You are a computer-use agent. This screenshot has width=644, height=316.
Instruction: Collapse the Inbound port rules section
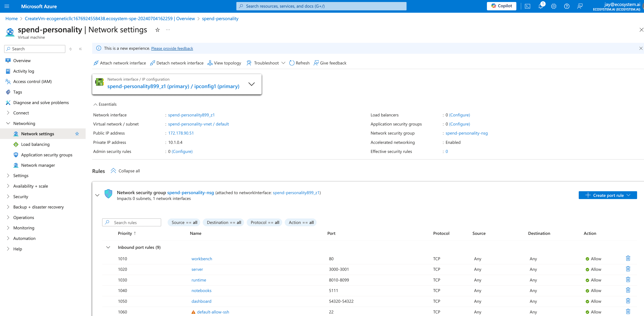(108, 247)
